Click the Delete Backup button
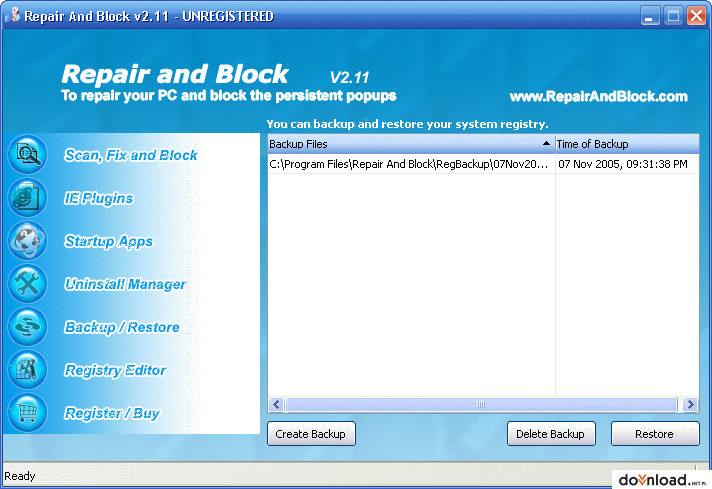The height and width of the screenshot is (489, 712). (x=551, y=434)
